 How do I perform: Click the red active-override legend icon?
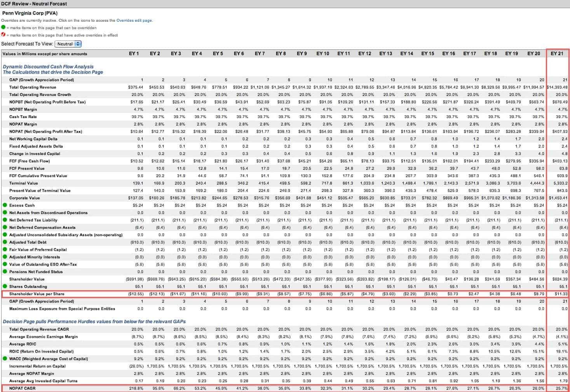(3, 35)
